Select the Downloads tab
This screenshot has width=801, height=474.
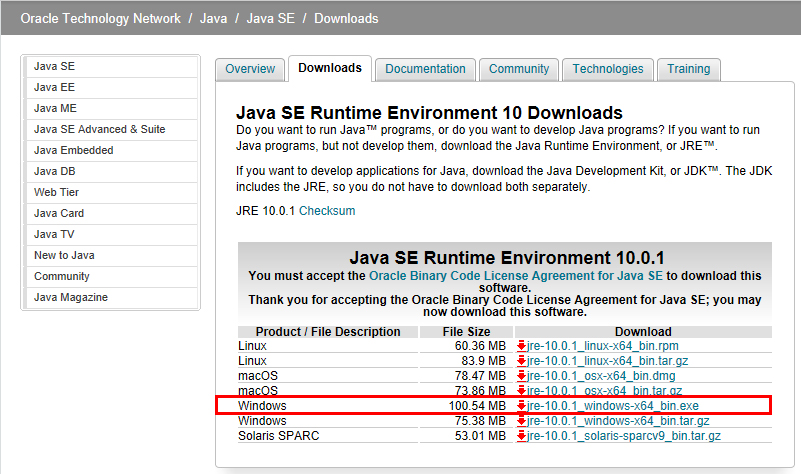point(330,68)
